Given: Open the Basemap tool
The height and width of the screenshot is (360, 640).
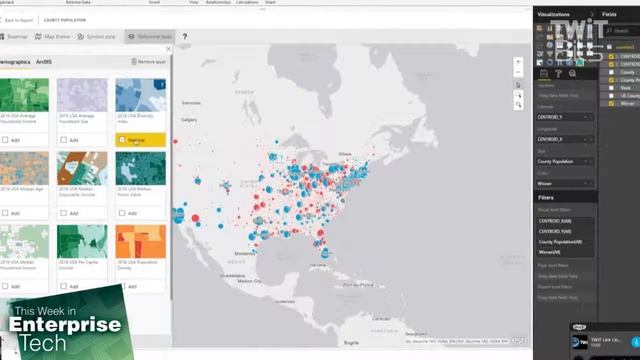Looking at the screenshot, I should (14, 37).
